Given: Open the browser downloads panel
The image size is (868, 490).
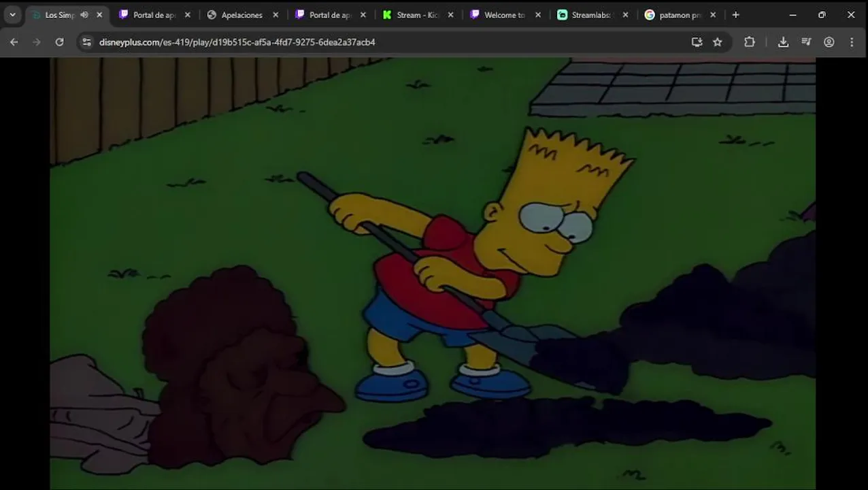Looking at the screenshot, I should [x=784, y=42].
